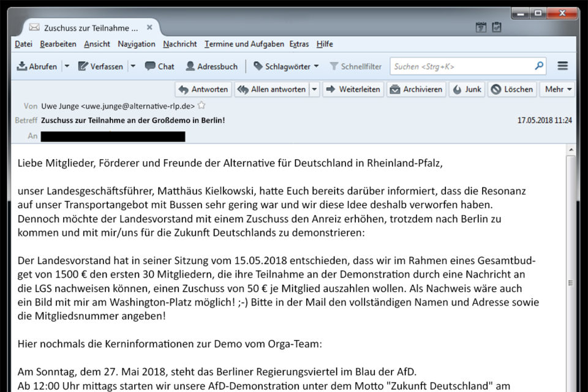Click the message date 17.05.2018 11:24
Viewport: 588px width, 392px height.
[x=545, y=121]
